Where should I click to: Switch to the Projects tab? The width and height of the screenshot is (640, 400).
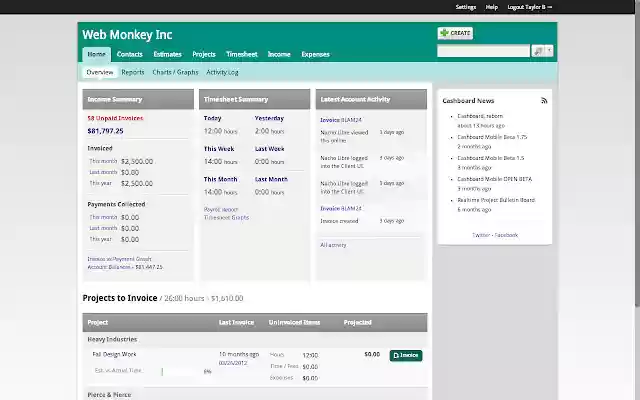tap(204, 54)
